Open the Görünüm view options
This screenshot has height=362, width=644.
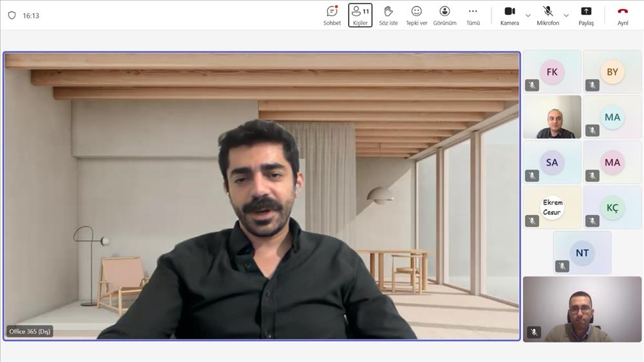pos(444,15)
